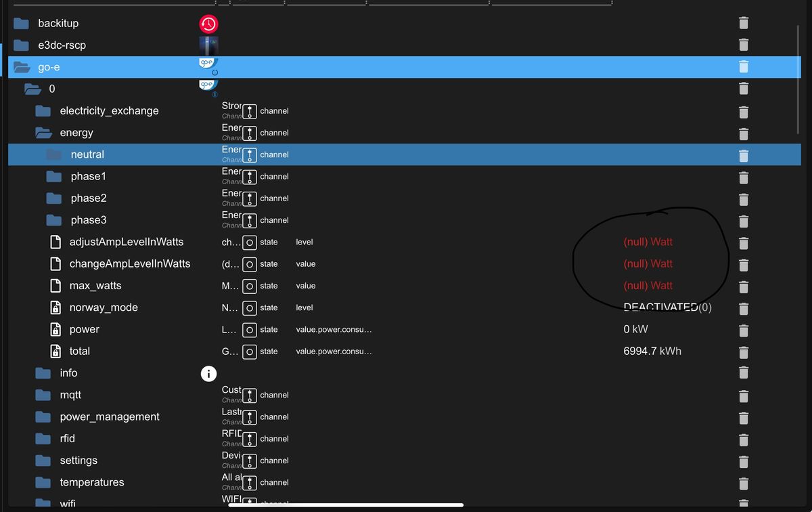
Task: Expand the e3dc-rscp folder
Action: [22, 45]
